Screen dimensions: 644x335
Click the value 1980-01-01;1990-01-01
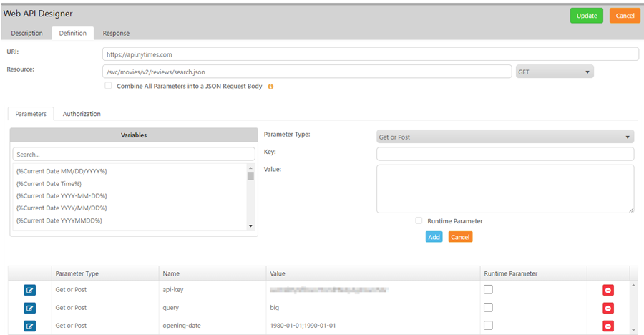(303, 326)
